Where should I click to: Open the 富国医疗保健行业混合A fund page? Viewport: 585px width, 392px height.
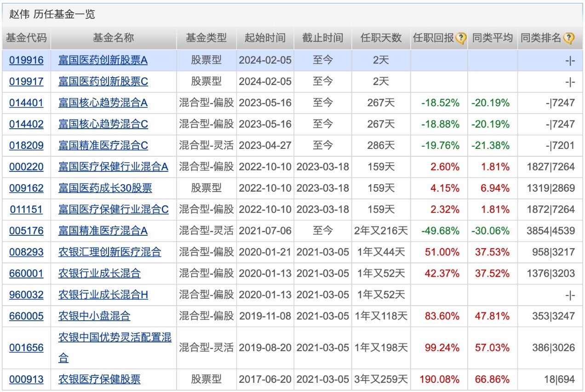click(113, 167)
